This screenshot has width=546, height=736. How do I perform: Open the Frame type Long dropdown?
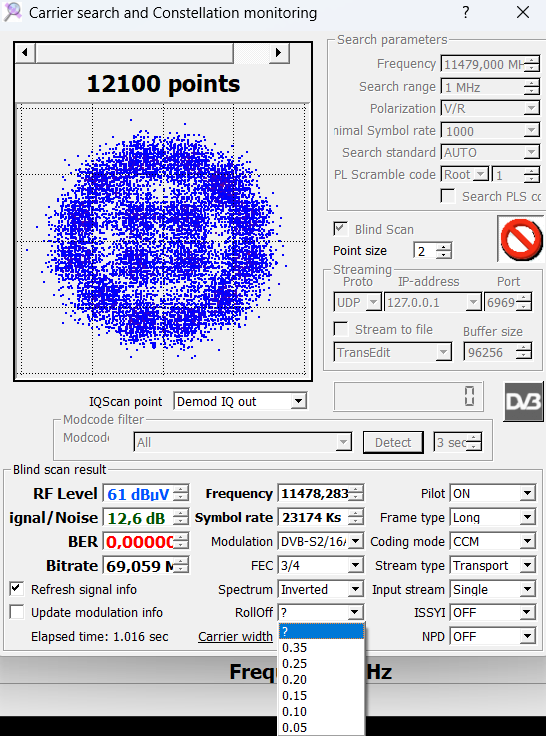(x=528, y=517)
